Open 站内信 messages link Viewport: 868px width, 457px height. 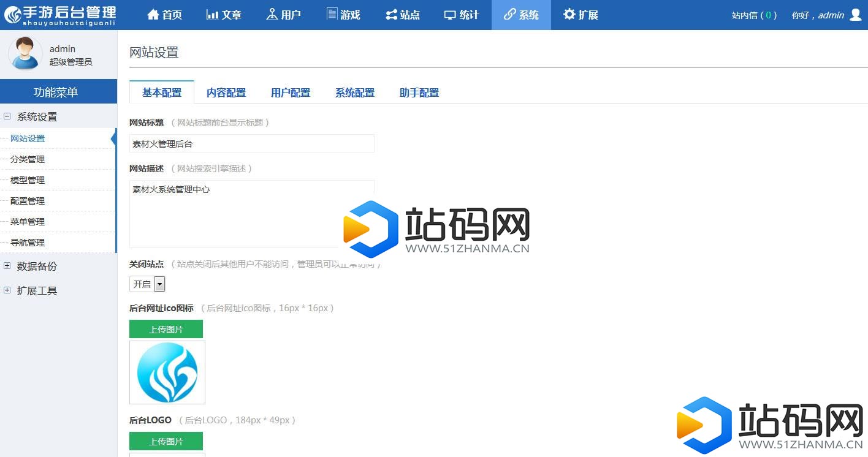click(754, 15)
